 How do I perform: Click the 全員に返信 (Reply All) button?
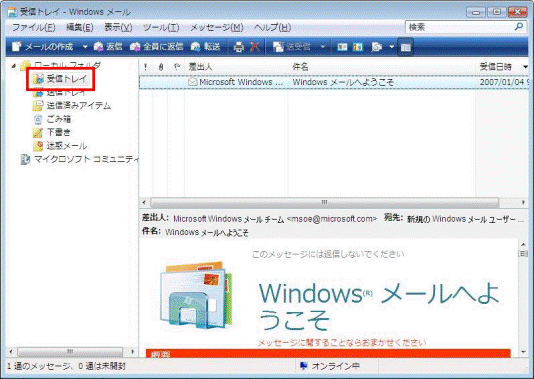click(x=157, y=47)
